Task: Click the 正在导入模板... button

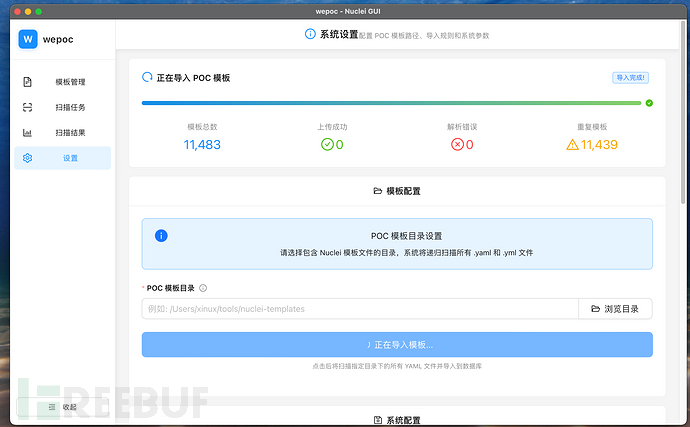Action: (397, 345)
